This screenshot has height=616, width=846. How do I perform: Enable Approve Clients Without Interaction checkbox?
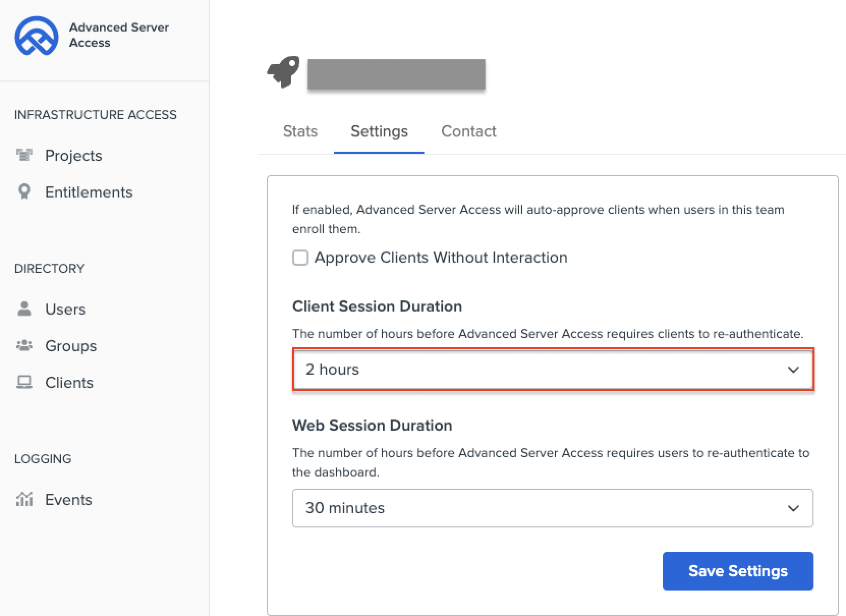click(x=300, y=258)
